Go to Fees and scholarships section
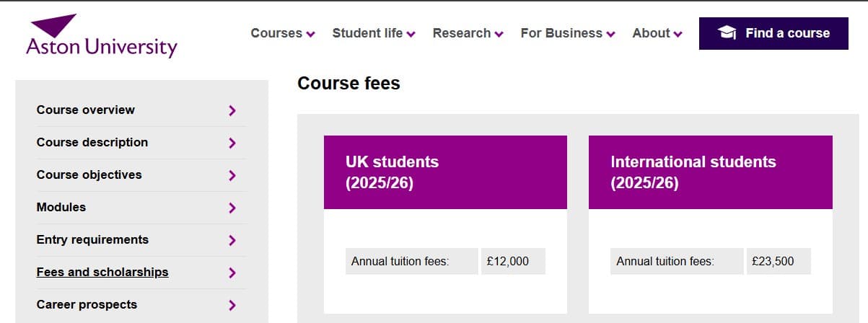This screenshot has height=323, width=868. pos(102,272)
